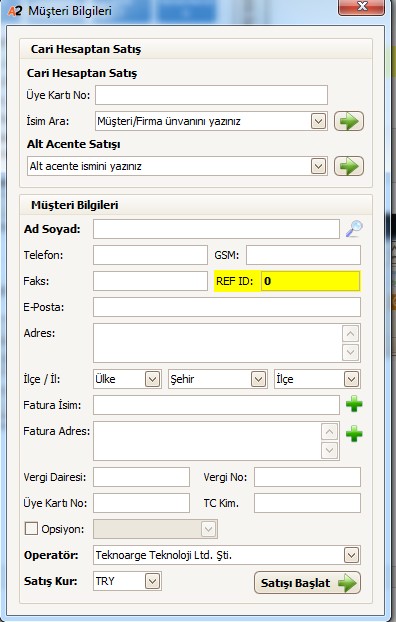Image resolution: width=396 pixels, height=622 pixels.
Task: Click inside the Fatura Adres text area
Action: pyautogui.click(x=207, y=441)
